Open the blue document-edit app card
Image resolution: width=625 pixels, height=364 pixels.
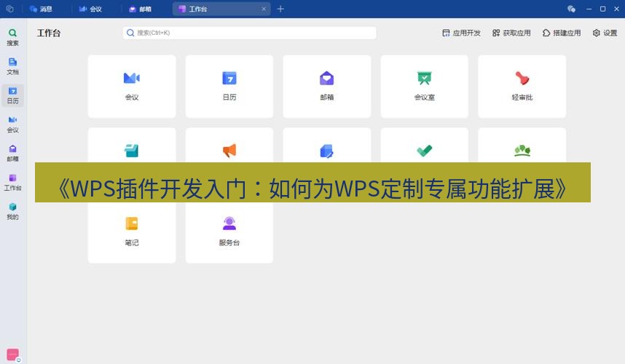pos(327,146)
